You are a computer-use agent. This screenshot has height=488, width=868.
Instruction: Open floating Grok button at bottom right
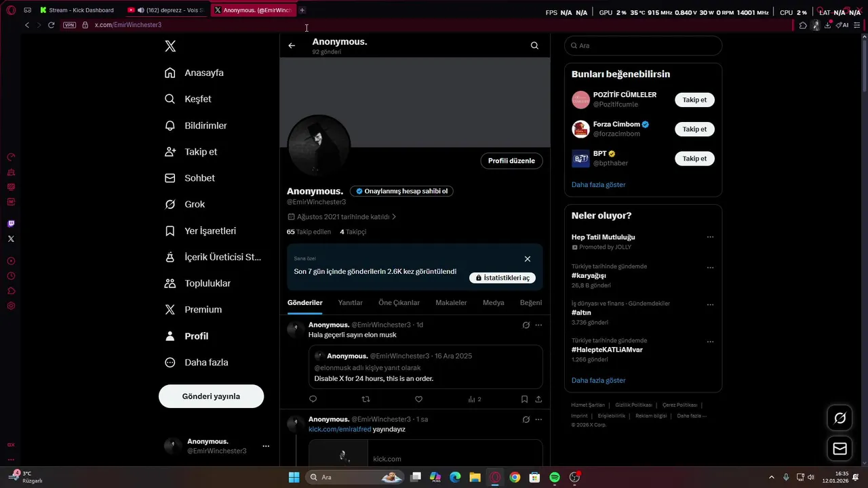[840, 418]
